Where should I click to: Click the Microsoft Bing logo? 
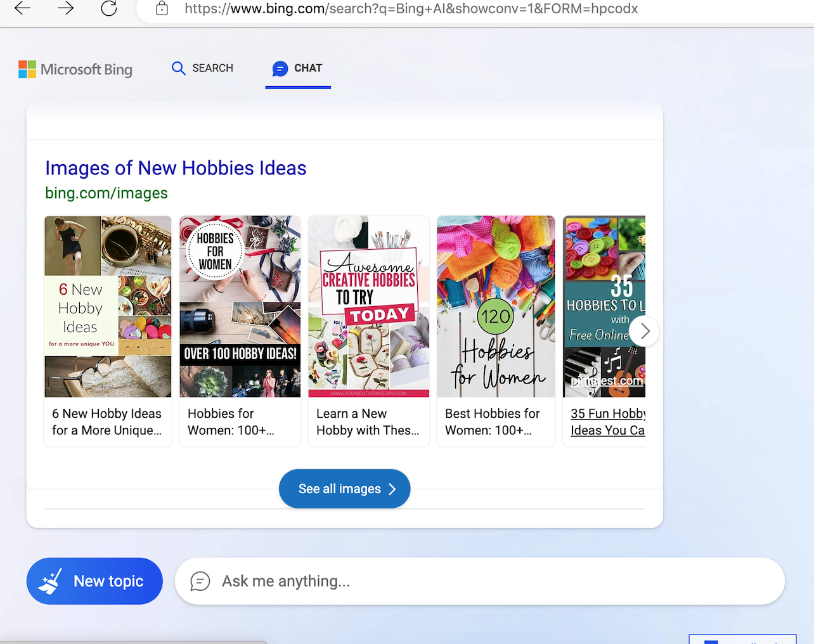point(76,69)
